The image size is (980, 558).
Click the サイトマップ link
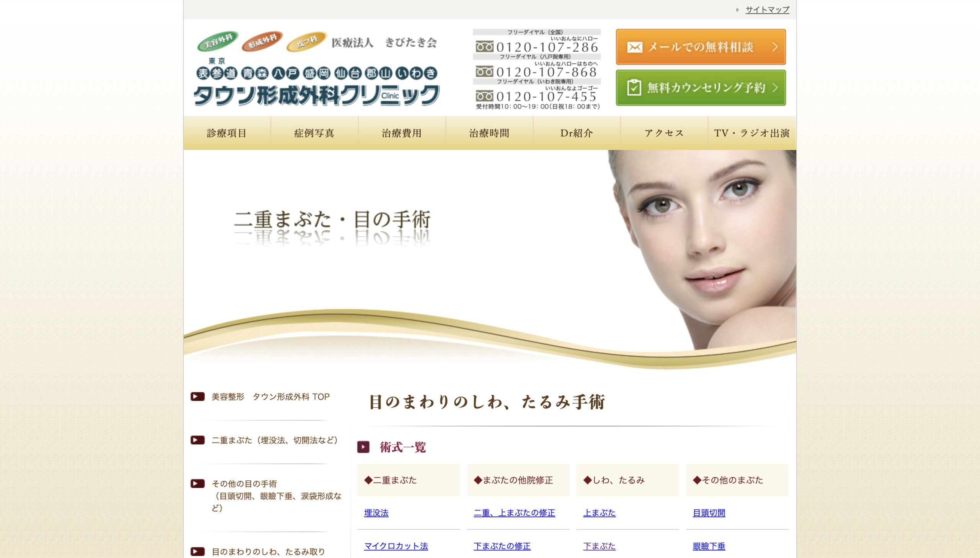[x=767, y=10]
